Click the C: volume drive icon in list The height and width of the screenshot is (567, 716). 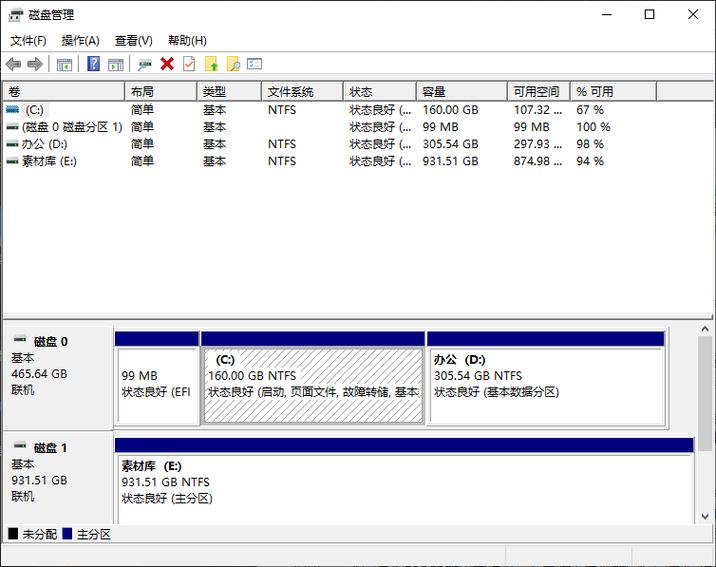pyautogui.click(x=12, y=110)
